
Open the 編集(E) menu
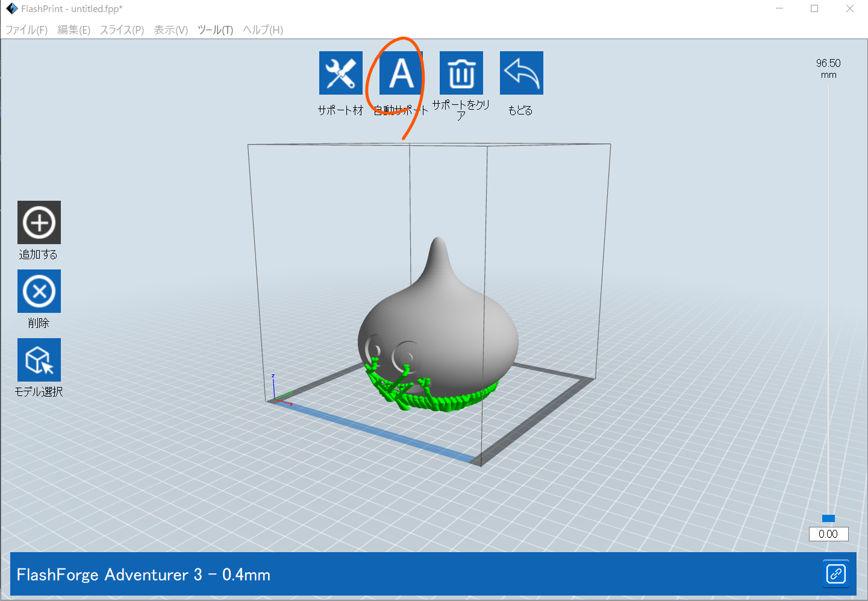click(74, 30)
